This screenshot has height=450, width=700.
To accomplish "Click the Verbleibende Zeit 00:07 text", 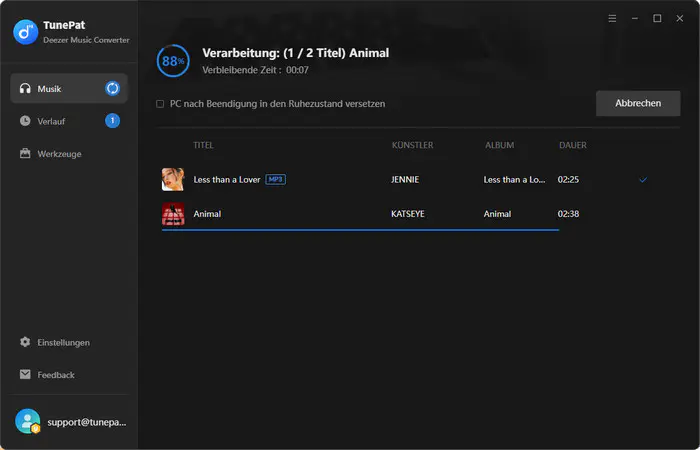I will tap(255, 70).
